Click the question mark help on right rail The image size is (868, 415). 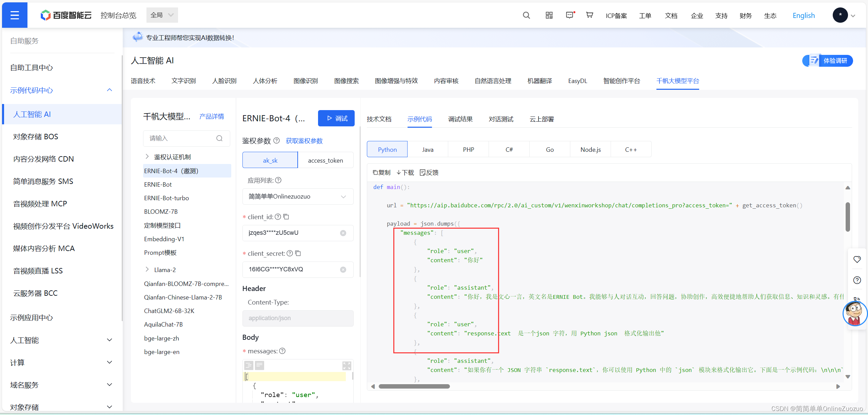click(x=857, y=280)
